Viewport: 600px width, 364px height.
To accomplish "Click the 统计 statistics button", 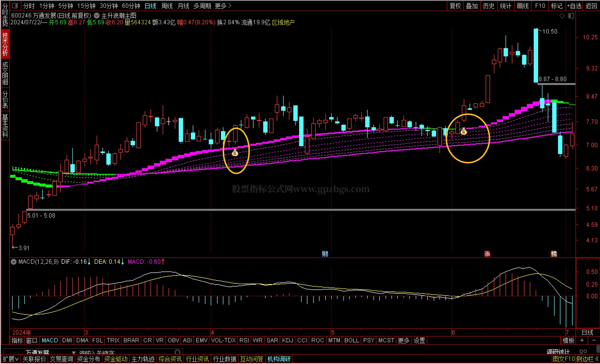I will click(506, 6).
